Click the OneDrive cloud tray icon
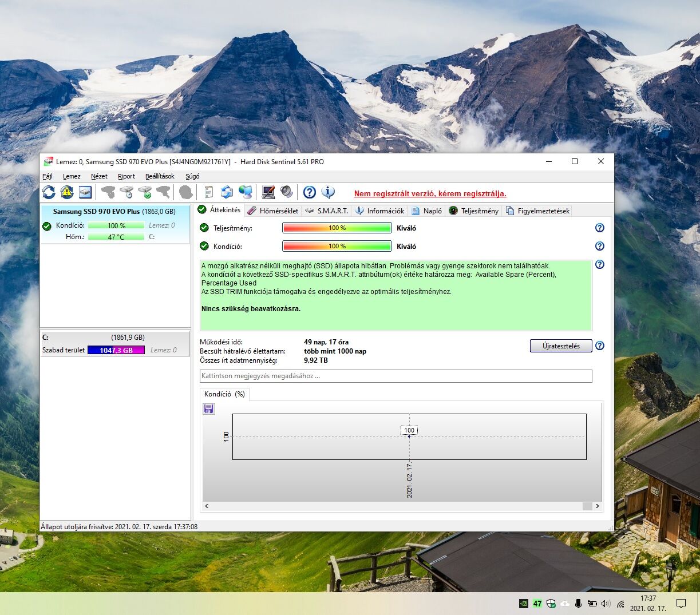Image resolution: width=700 pixels, height=615 pixels. pos(565,603)
